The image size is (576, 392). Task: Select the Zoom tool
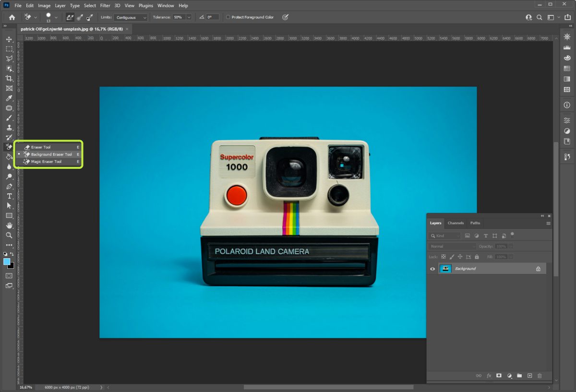pyautogui.click(x=9, y=236)
